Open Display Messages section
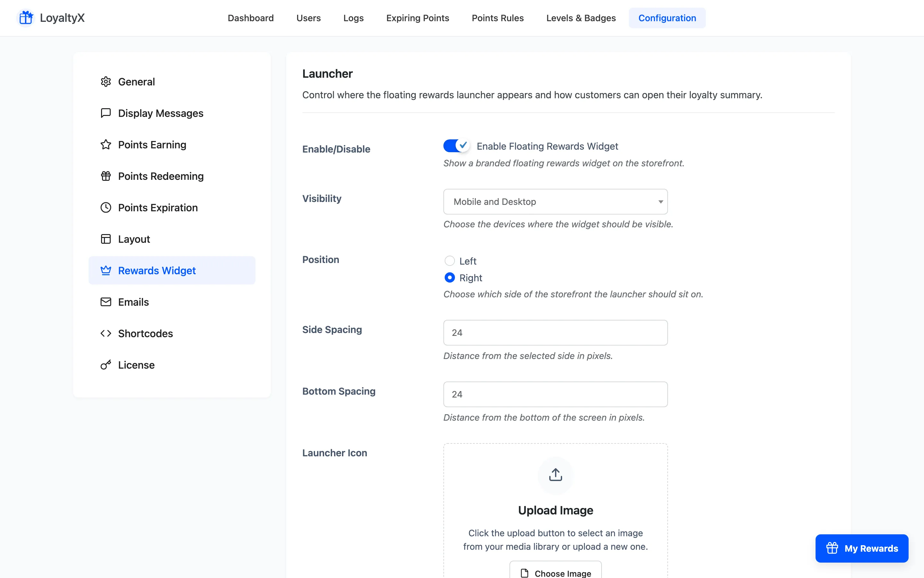924x578 pixels. click(x=172, y=113)
